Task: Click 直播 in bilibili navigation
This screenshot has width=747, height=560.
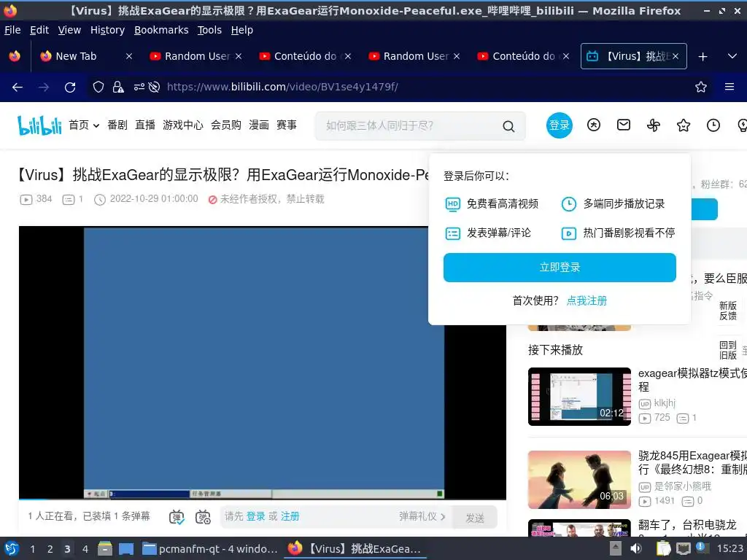Action: coord(145,125)
